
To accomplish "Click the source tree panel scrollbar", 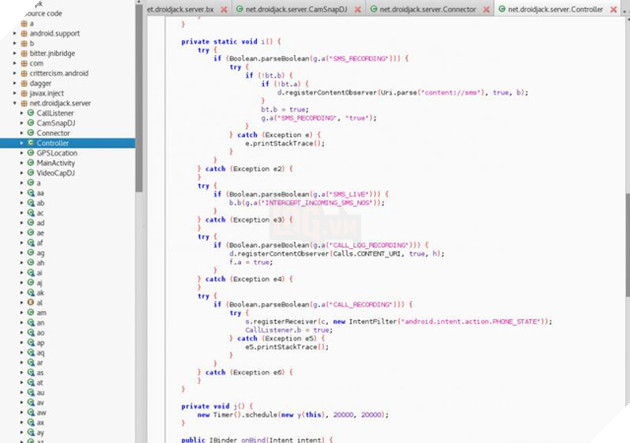I will [x=140, y=100].
